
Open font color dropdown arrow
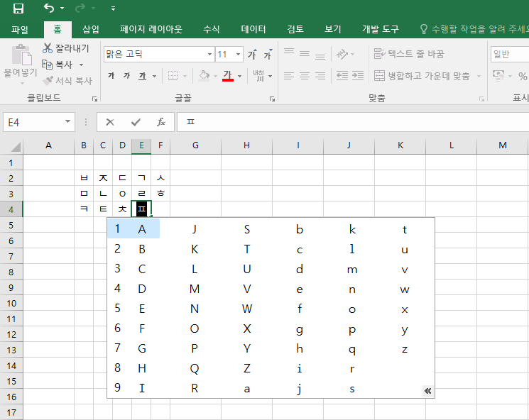(x=239, y=76)
